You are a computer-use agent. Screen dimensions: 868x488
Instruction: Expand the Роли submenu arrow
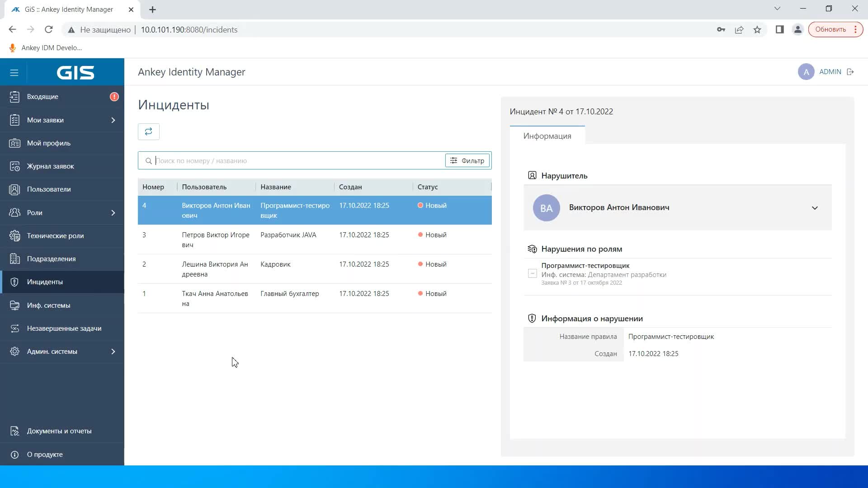click(113, 213)
